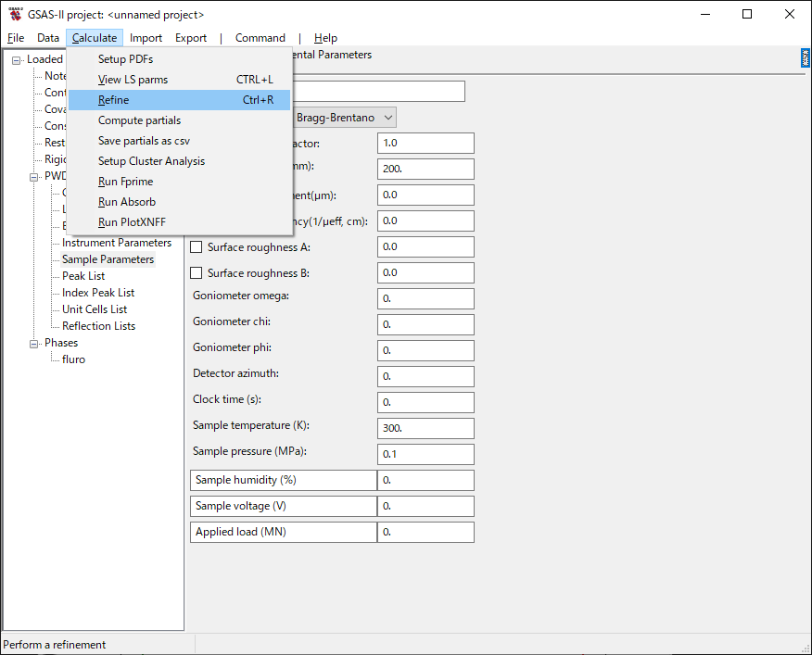
Task: Click the blue help button at top right
Action: pyautogui.click(x=805, y=58)
